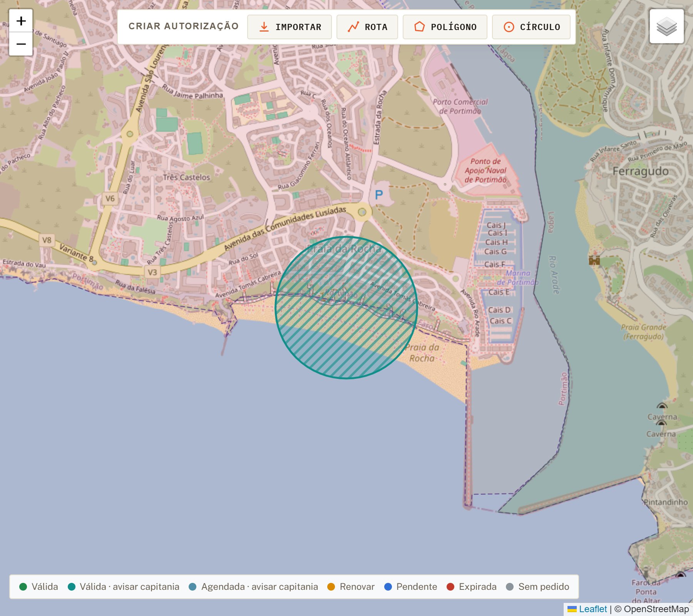693x616 pixels.
Task: Click the 'Praia Grande (Ferragudo)' label
Action: 643,332
